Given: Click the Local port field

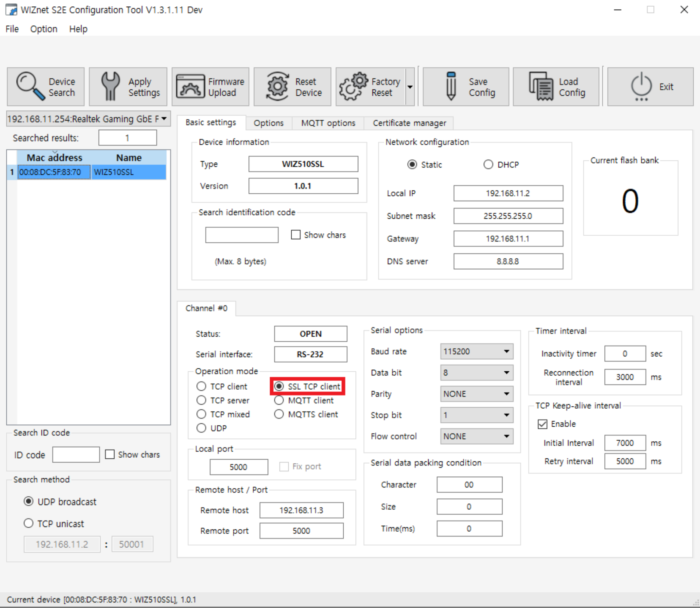Looking at the screenshot, I should (x=239, y=467).
